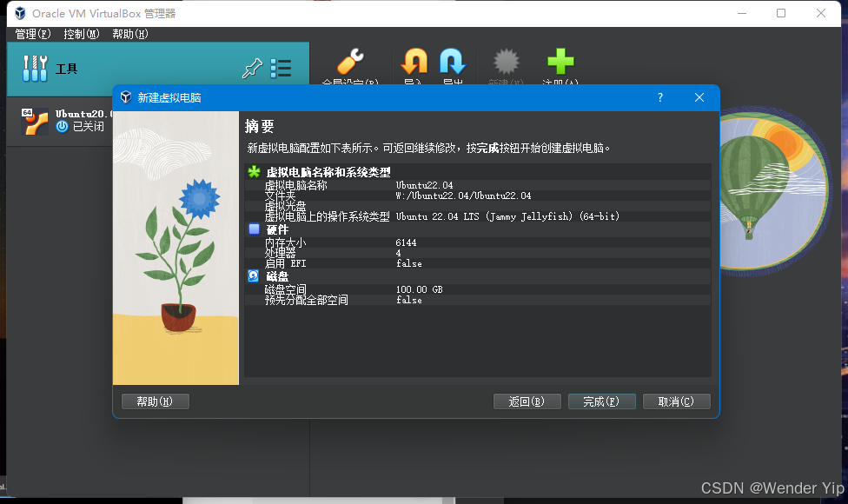
Task: Click the Ubuntu20 powered-off status icon
Action: [63, 127]
